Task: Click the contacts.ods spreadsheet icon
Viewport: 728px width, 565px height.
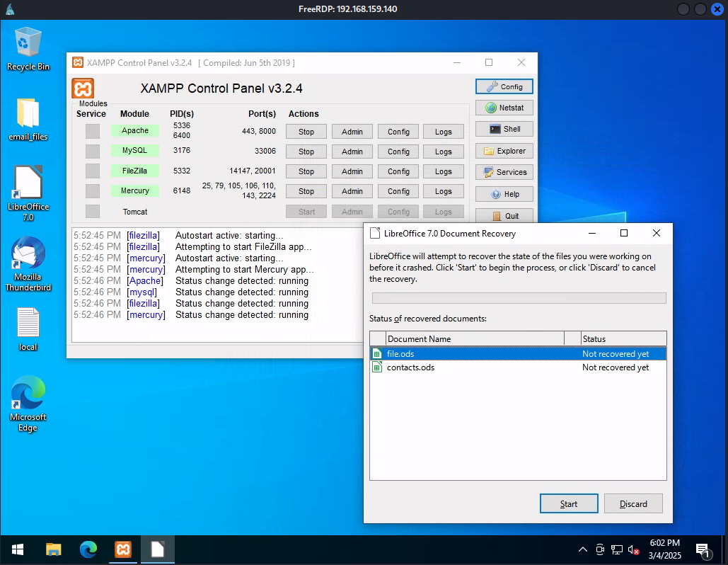Action: tap(377, 367)
